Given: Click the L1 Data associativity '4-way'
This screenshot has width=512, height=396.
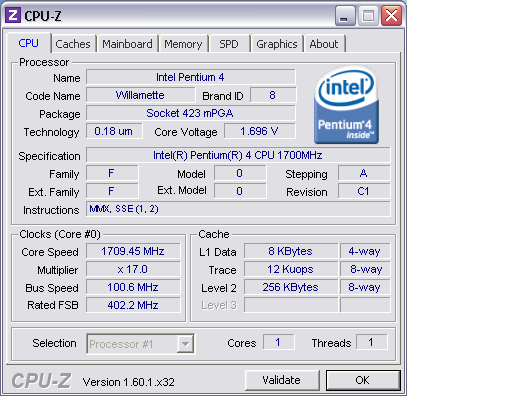Looking at the screenshot, I should click(365, 251).
